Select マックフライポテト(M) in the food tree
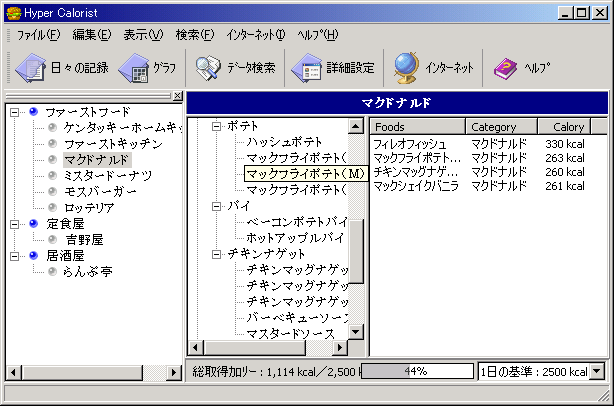 pos(306,173)
